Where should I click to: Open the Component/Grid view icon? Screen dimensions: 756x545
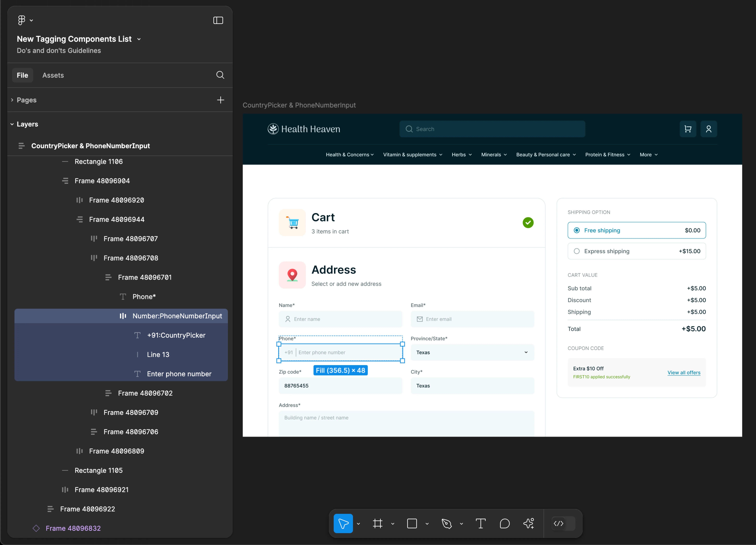(218, 20)
